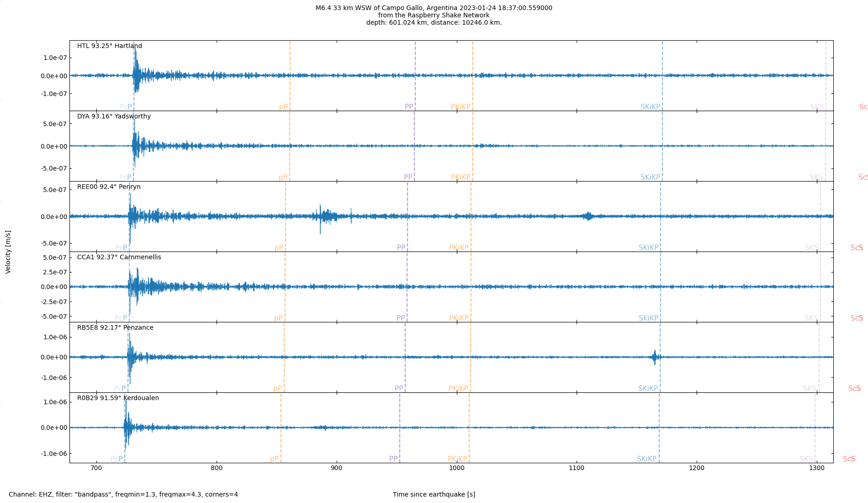Click the PP label in the CCA1 Carnmenellis panel

(x=401, y=318)
